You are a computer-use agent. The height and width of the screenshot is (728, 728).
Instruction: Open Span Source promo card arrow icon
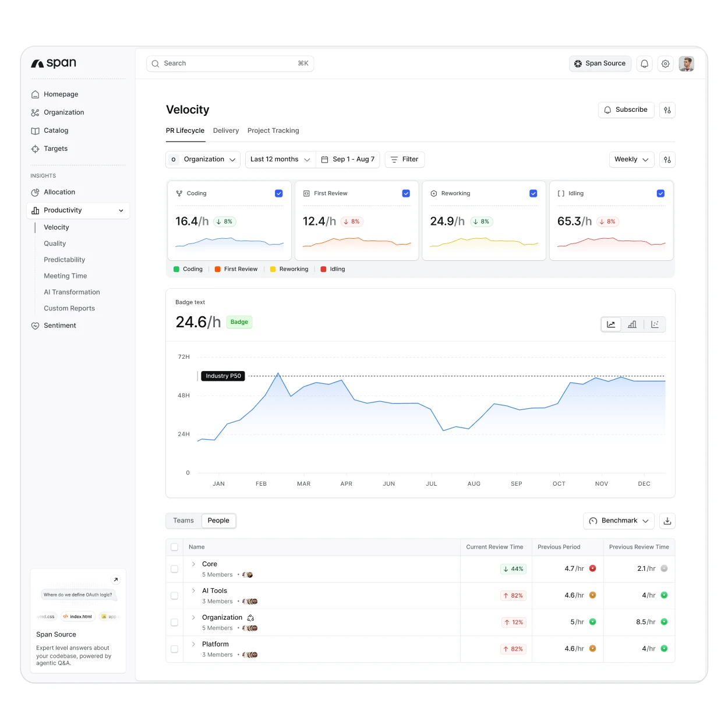point(116,579)
